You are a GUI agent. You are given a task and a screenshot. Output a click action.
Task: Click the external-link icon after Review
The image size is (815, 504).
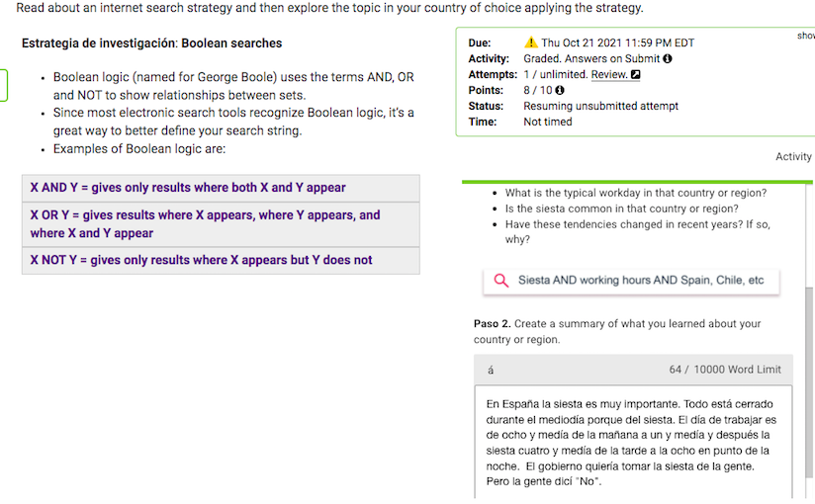(635, 75)
